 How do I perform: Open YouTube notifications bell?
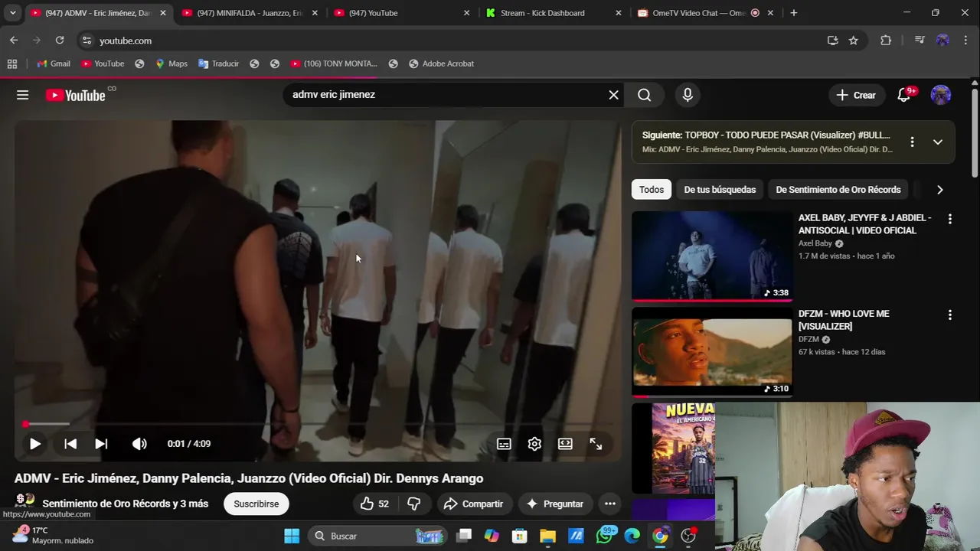tap(904, 95)
